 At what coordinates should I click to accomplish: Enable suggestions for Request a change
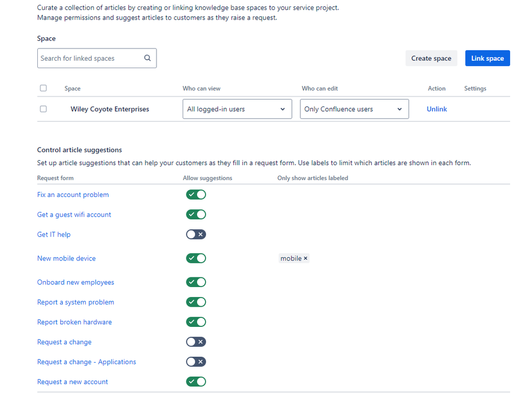pos(195,342)
